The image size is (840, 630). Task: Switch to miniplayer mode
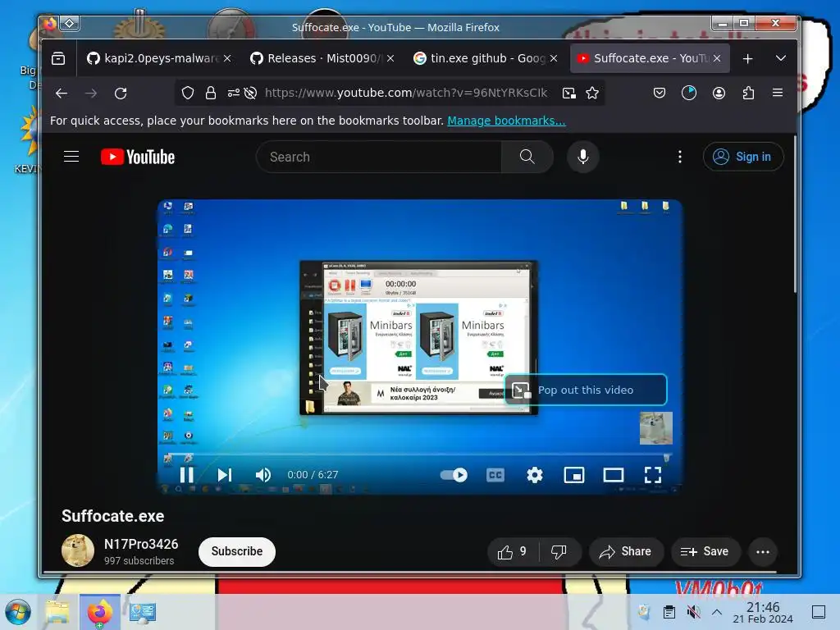(573, 475)
